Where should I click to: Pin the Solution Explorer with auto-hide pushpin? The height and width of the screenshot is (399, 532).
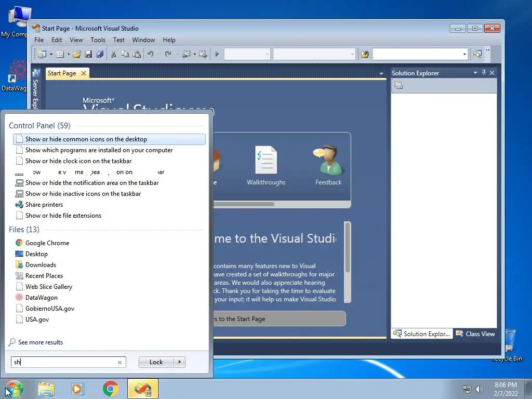click(484, 73)
